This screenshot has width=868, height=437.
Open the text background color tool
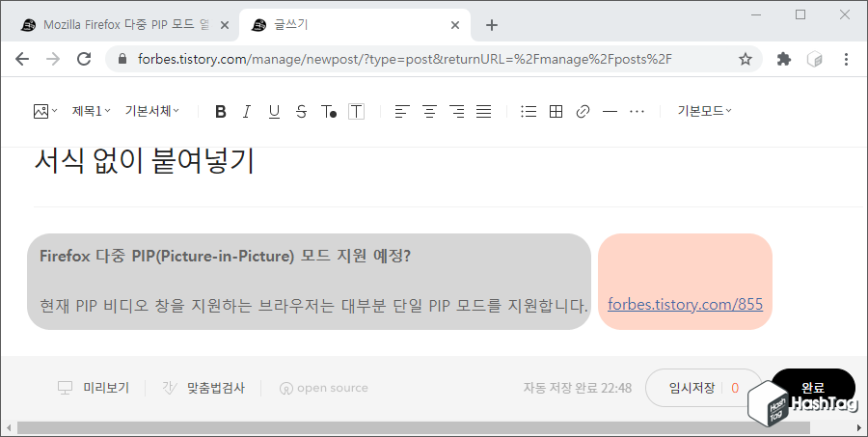pos(356,112)
